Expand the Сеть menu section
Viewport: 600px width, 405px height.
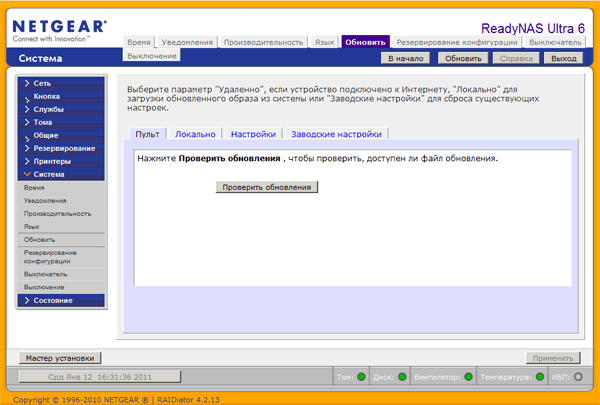[x=61, y=83]
